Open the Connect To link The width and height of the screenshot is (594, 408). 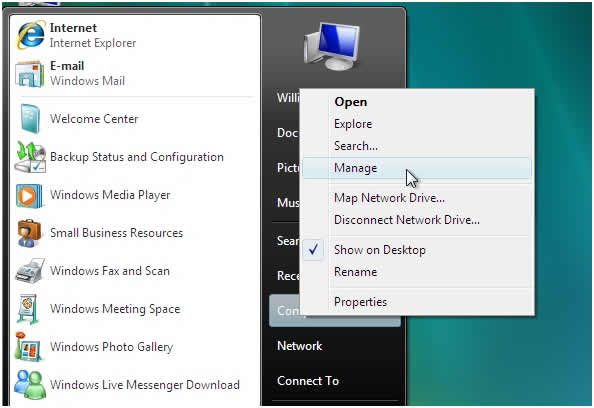click(308, 381)
